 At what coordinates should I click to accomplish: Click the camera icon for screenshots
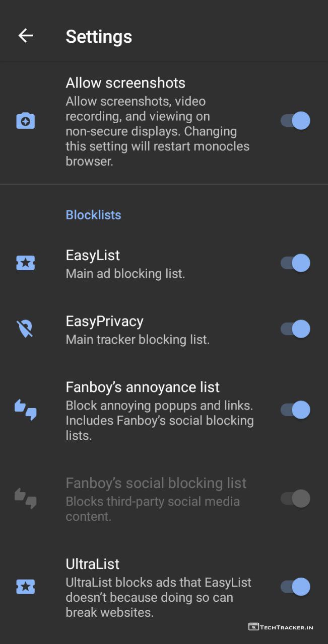coord(25,121)
